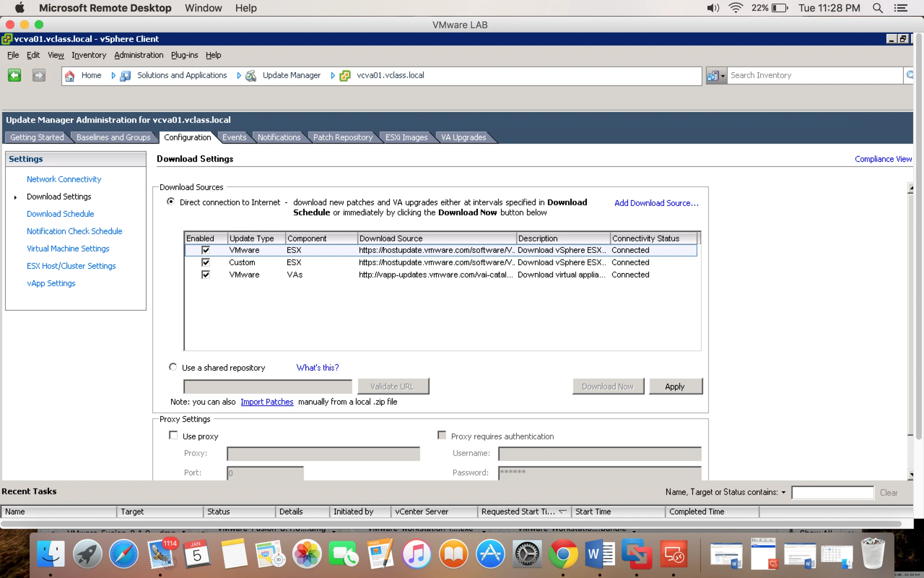Click the vcva01.vclass.local server icon in breadcrumb
Screen dimensions: 924x578
click(345, 75)
